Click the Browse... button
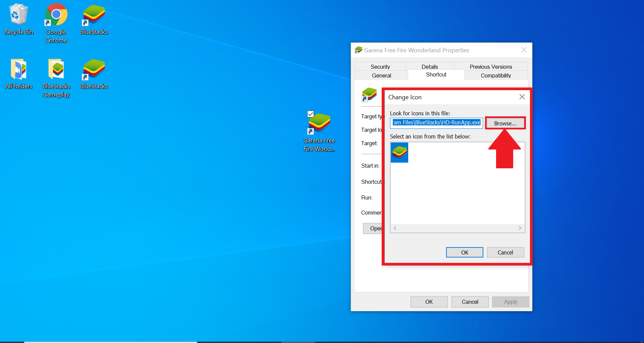This screenshot has height=343, width=644. pos(505,123)
